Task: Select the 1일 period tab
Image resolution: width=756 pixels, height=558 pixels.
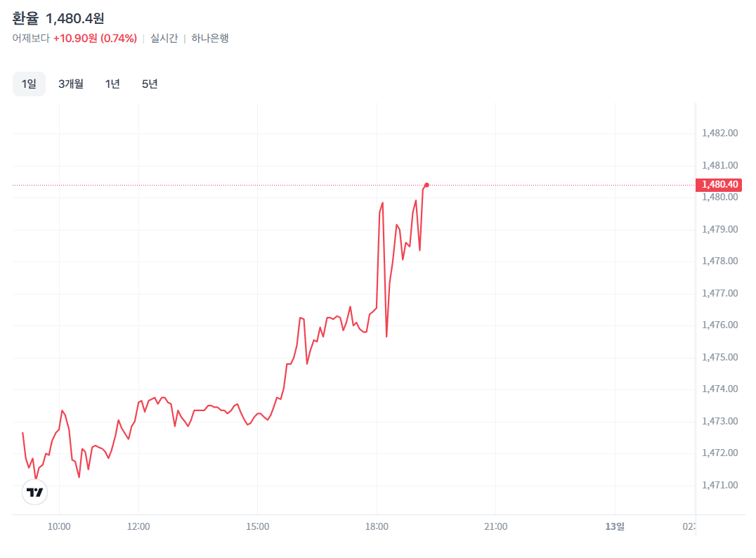Action: point(29,84)
